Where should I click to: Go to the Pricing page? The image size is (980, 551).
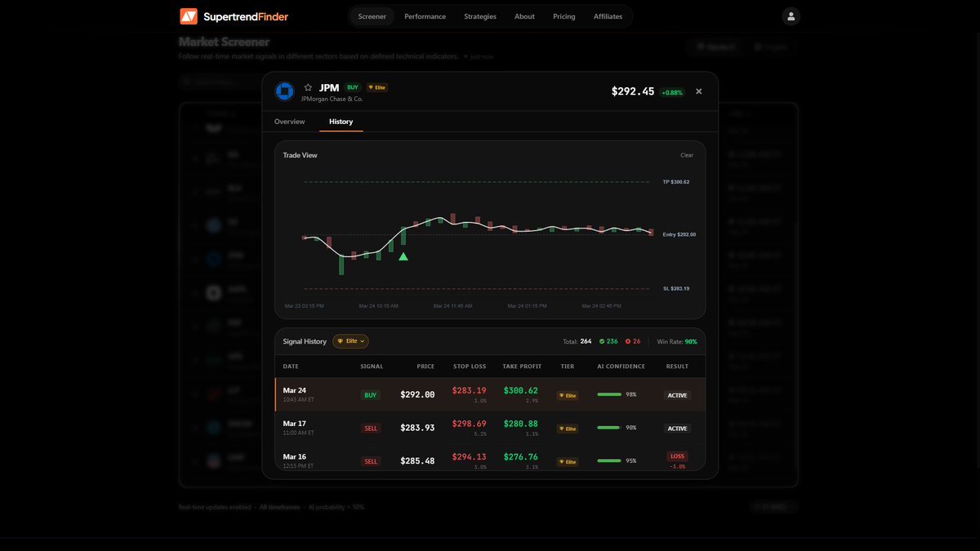tap(563, 16)
